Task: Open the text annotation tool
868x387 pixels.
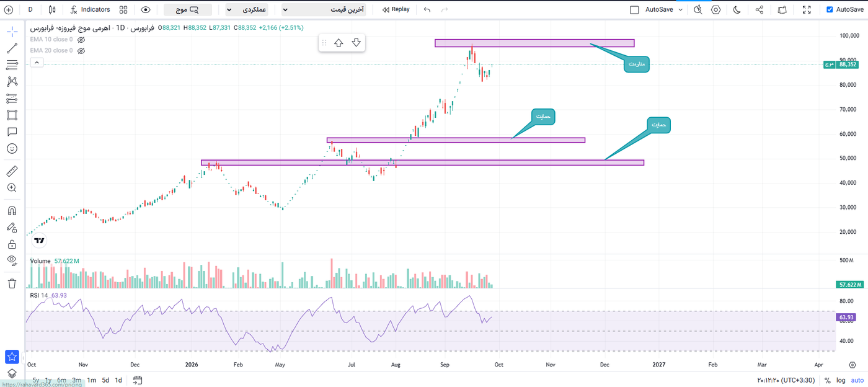Action: click(12, 132)
